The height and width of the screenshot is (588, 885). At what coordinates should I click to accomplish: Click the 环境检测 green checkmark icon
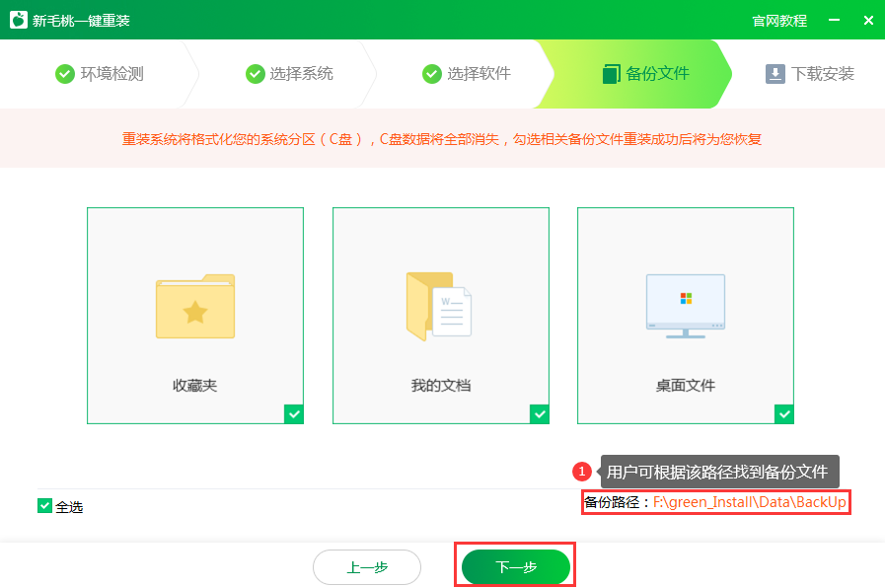coord(65,74)
